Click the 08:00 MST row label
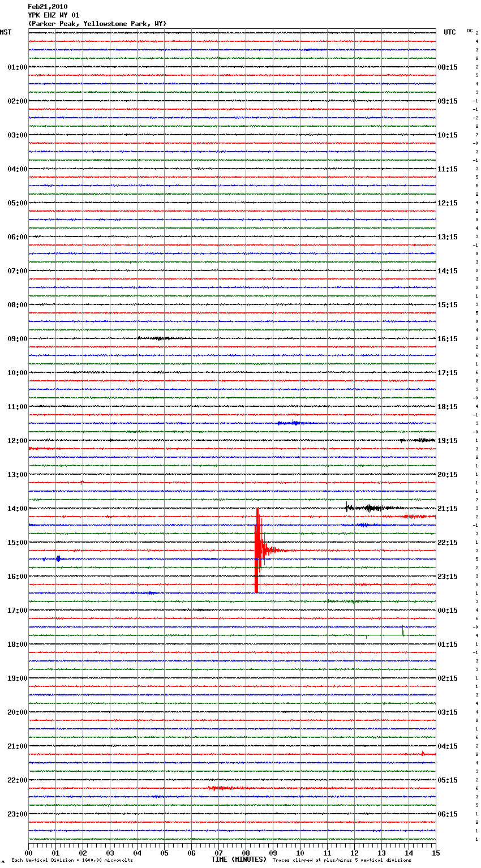The image size is (481, 868). tap(17, 305)
